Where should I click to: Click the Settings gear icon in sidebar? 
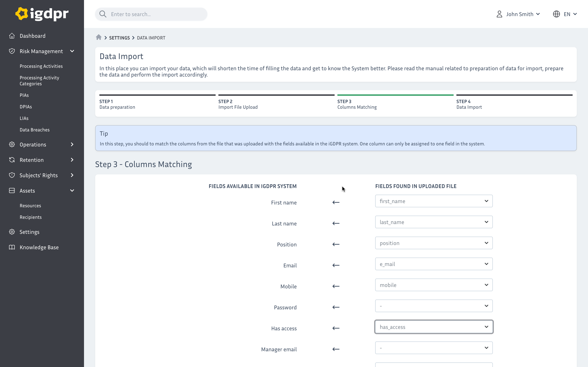point(12,232)
